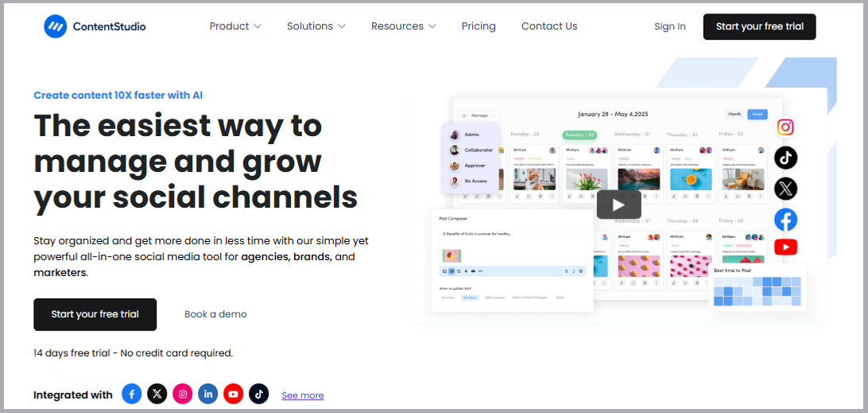Select the Draft publish option
Viewport: 868px width, 413px height.
pos(560,298)
